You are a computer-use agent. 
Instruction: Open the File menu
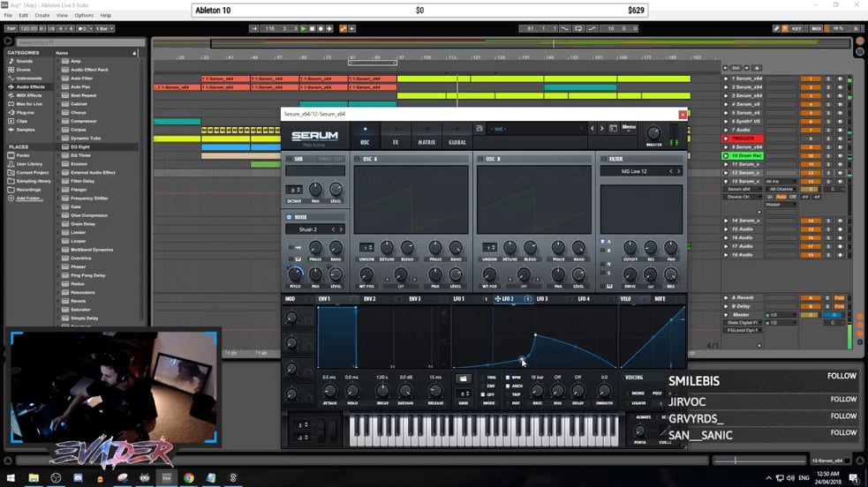[8, 16]
